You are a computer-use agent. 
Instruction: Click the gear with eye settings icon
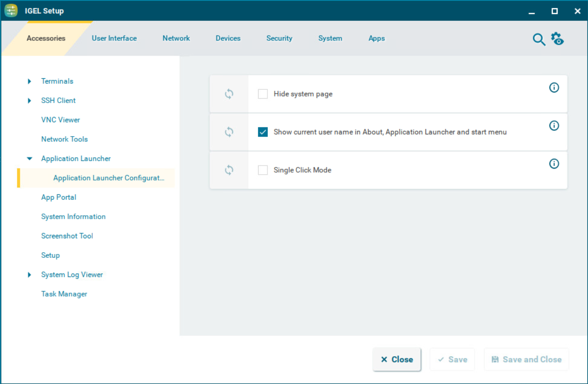[x=557, y=39]
